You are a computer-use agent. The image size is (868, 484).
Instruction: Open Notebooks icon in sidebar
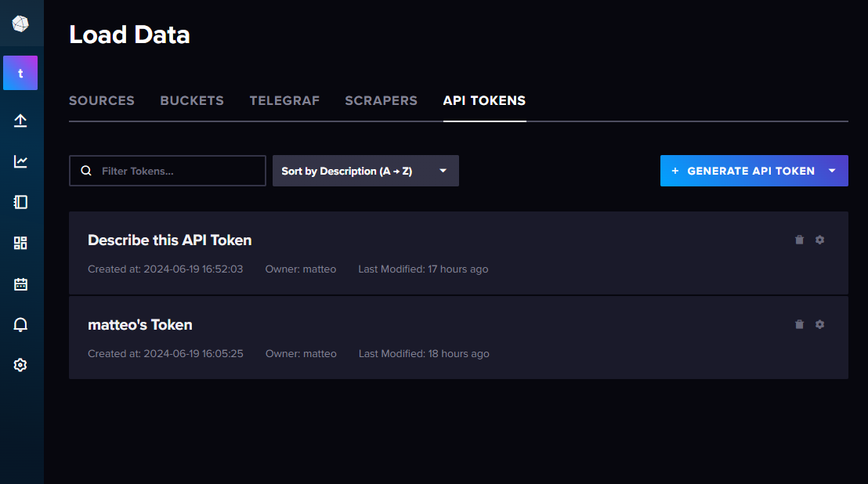[20, 202]
